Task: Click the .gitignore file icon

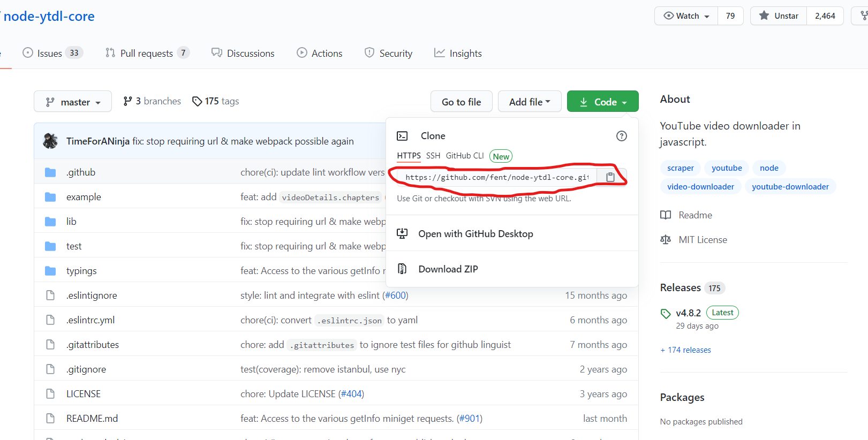Action: coord(50,369)
